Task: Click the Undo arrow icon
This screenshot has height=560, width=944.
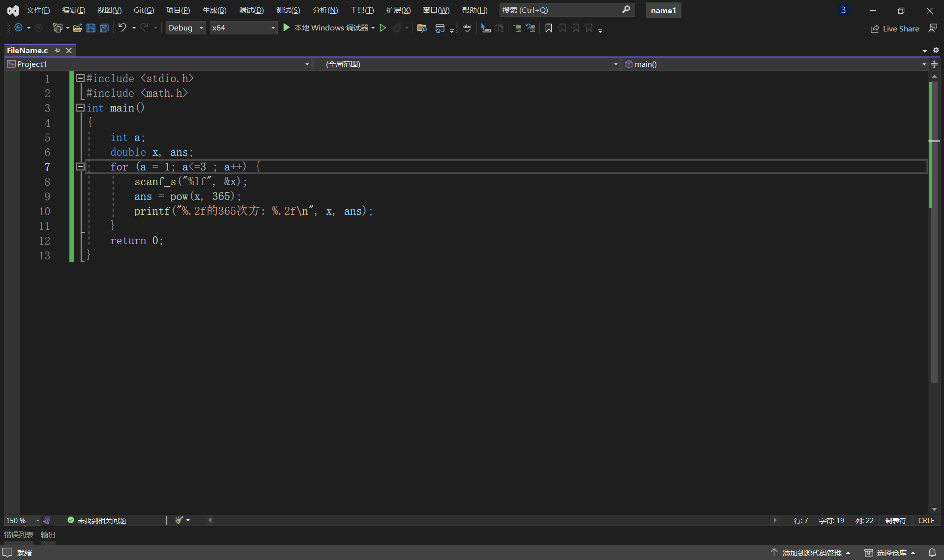Action: (122, 28)
